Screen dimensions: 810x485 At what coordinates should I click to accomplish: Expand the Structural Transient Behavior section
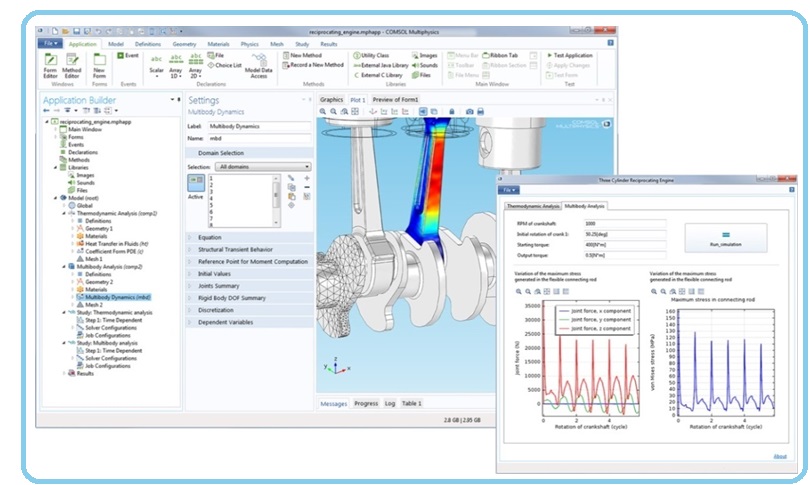[x=250, y=249]
